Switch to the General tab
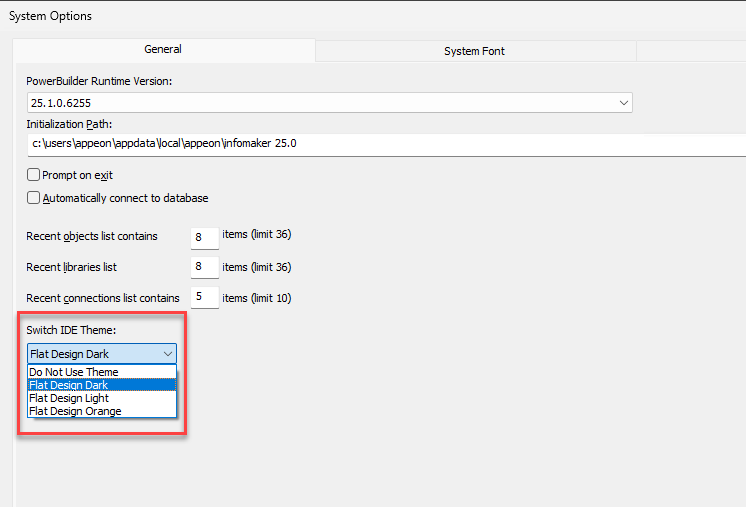This screenshot has height=507, width=746. click(x=163, y=49)
